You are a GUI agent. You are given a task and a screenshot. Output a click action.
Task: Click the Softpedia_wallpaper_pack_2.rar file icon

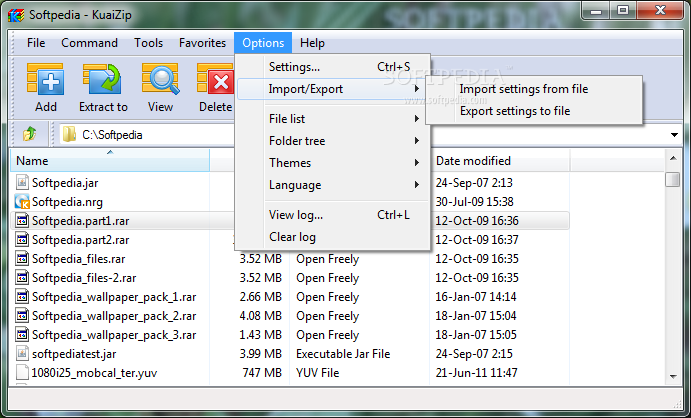[x=22, y=315]
